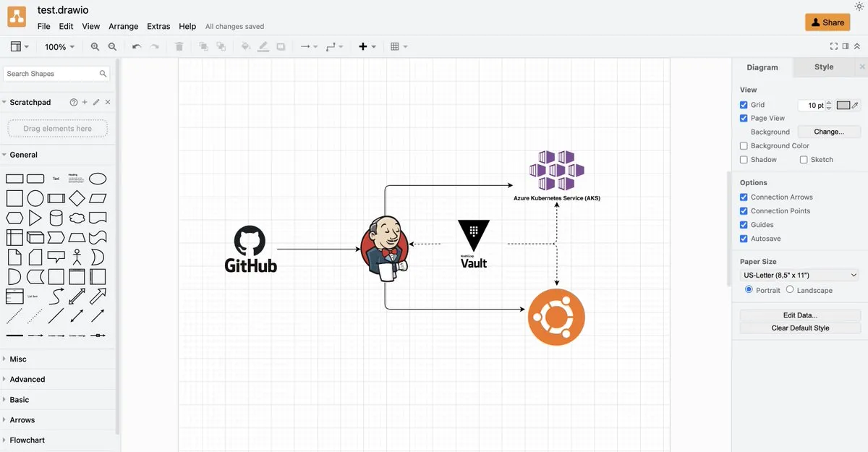Click the grid color swatch
Viewport: 868px width, 452px height.
pyautogui.click(x=843, y=105)
